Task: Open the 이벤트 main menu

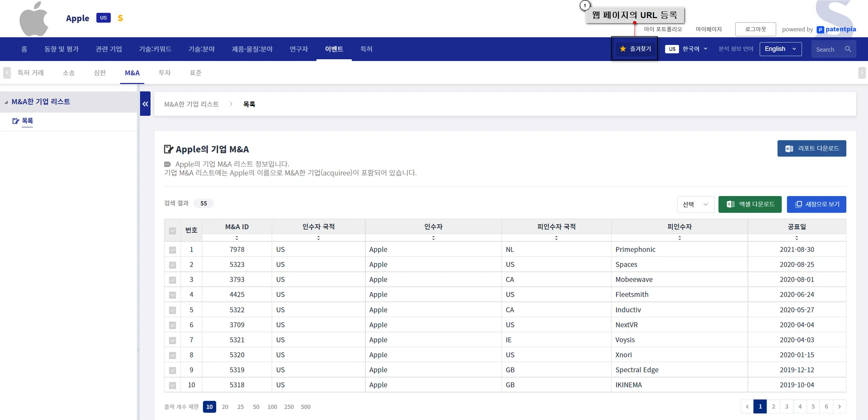Action: click(x=334, y=49)
